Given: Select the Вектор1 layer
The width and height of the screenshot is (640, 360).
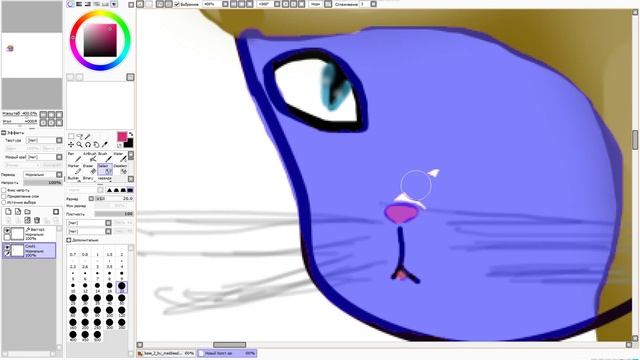Looking at the screenshot, I should [29, 234].
